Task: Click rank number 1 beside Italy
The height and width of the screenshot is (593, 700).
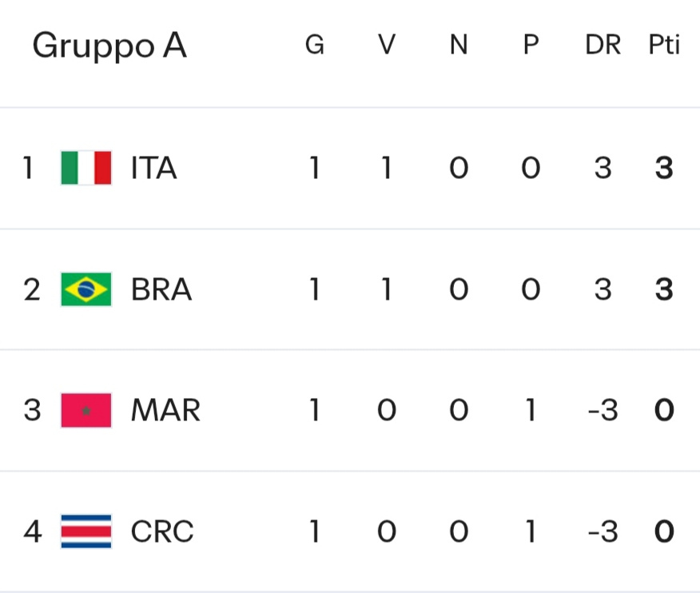Action: (29, 169)
